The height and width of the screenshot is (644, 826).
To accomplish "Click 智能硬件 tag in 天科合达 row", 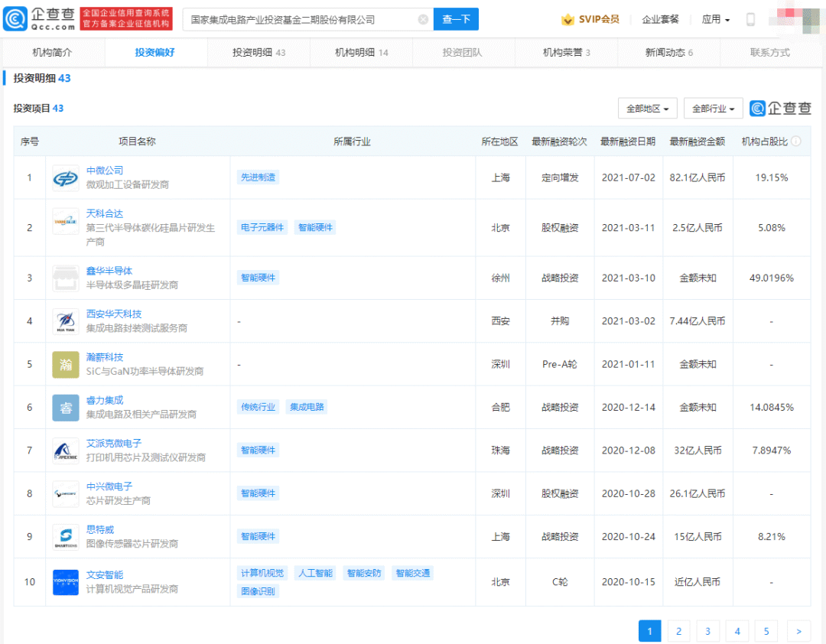I will (315, 228).
